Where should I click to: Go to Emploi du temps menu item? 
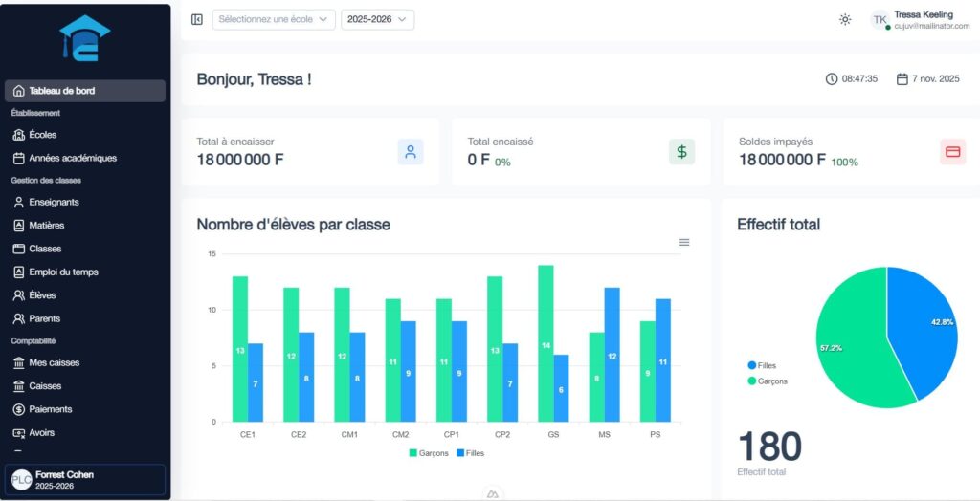[x=63, y=272]
